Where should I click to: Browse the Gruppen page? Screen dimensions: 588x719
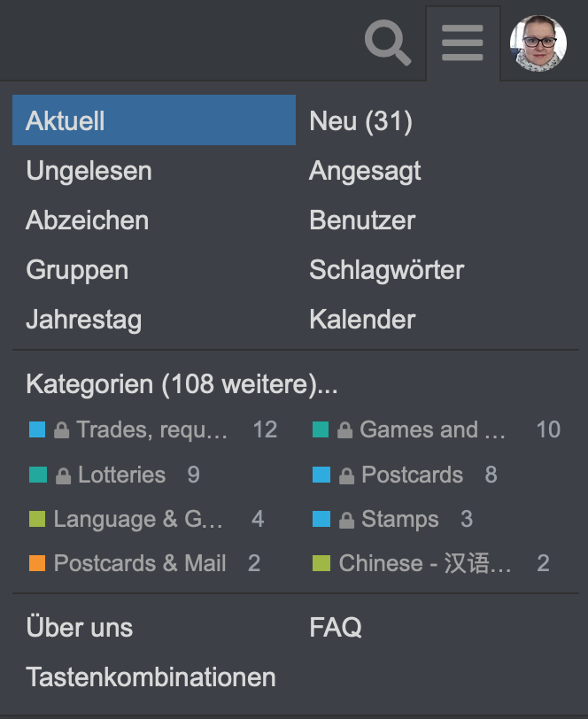click(x=77, y=269)
